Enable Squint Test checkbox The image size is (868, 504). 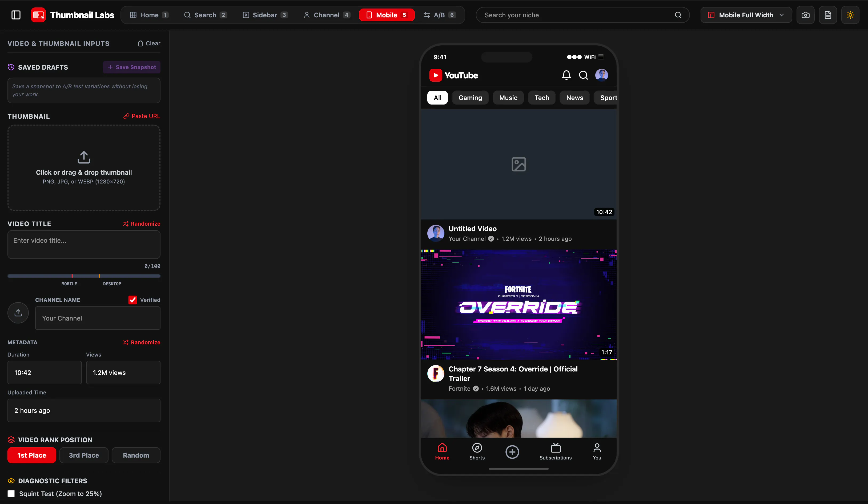11,494
